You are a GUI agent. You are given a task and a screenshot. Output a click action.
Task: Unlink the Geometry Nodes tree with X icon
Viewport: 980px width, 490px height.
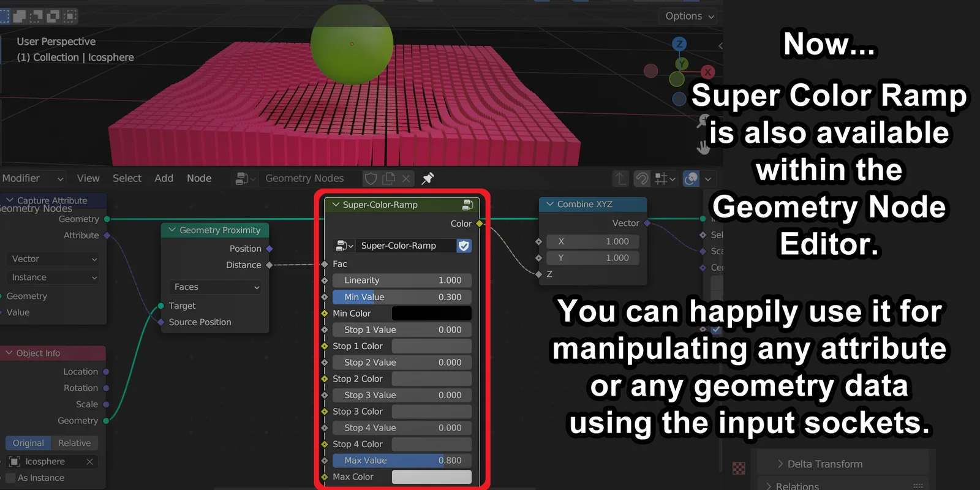pyautogui.click(x=406, y=178)
